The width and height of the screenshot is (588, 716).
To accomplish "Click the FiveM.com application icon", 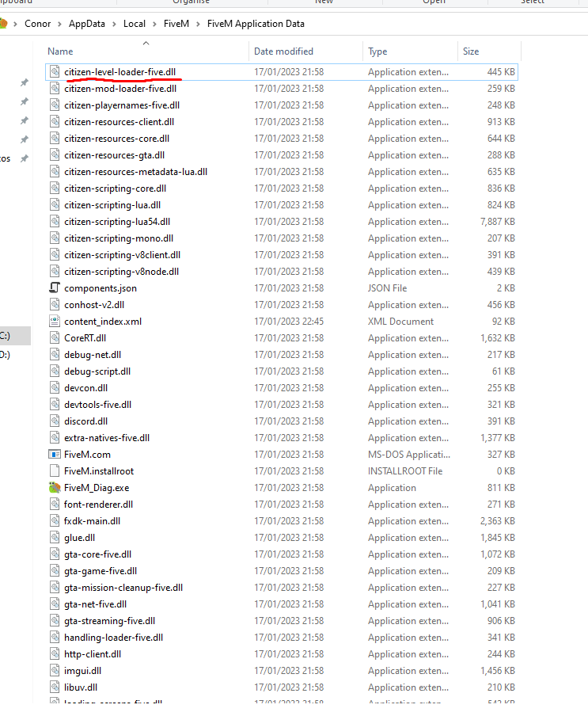I will [x=55, y=455].
